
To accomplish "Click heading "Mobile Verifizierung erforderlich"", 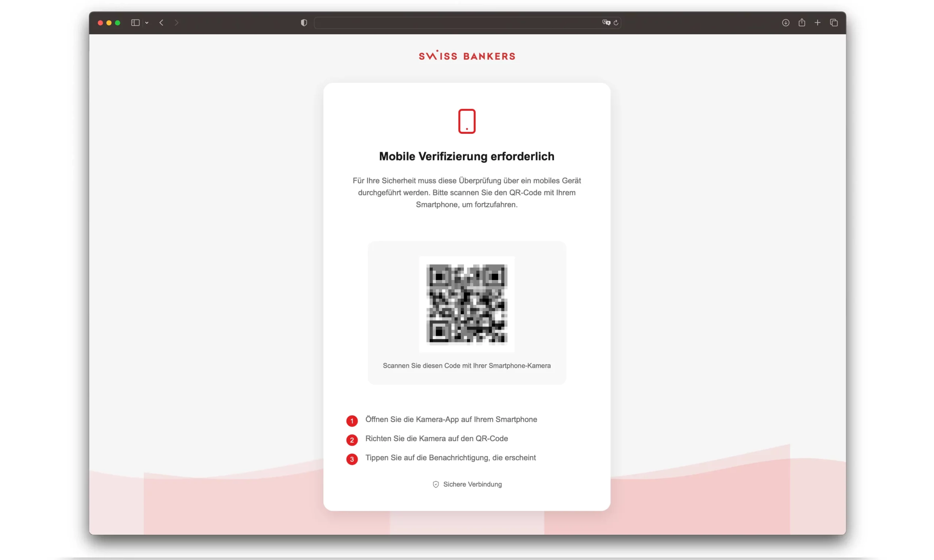I will (467, 156).
